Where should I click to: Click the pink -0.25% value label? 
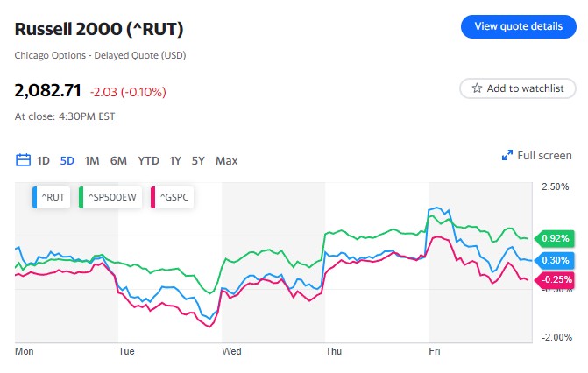pyautogui.click(x=554, y=280)
